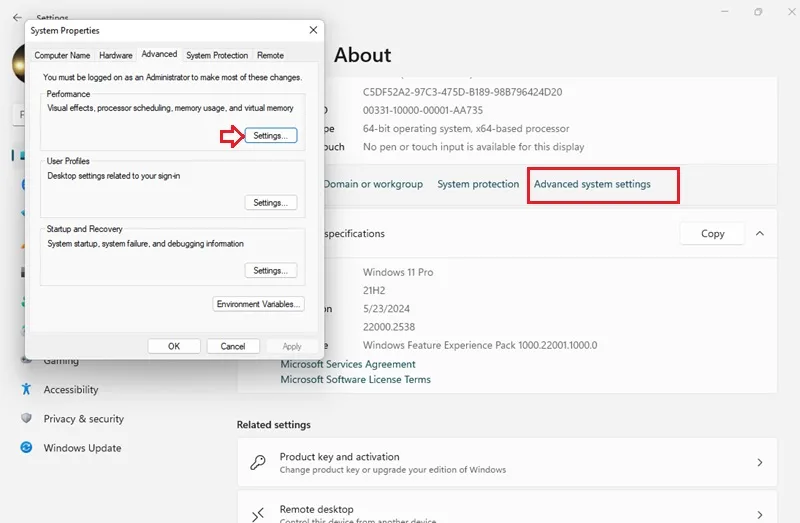800x523 pixels.
Task: Click the Accessibility figure icon in sidebar
Action: pyautogui.click(x=26, y=389)
